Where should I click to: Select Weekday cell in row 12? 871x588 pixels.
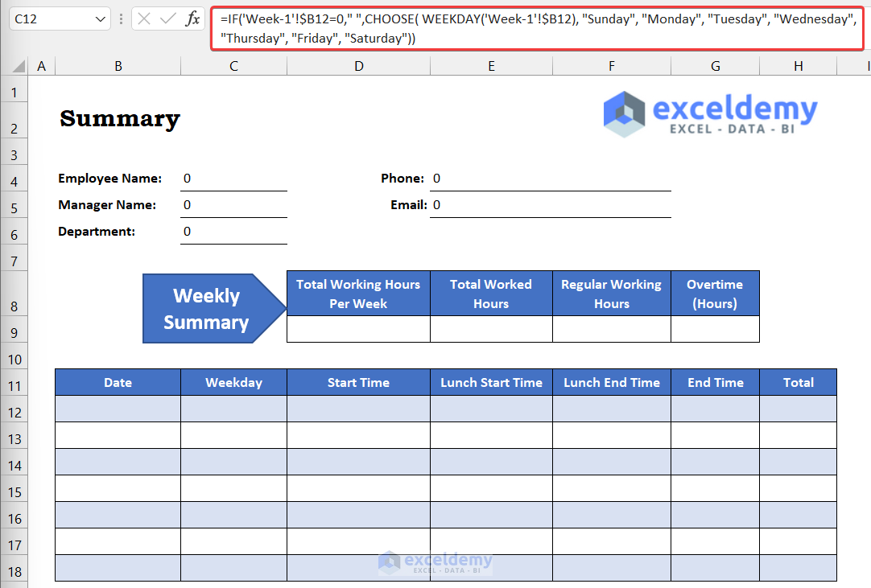click(x=234, y=409)
